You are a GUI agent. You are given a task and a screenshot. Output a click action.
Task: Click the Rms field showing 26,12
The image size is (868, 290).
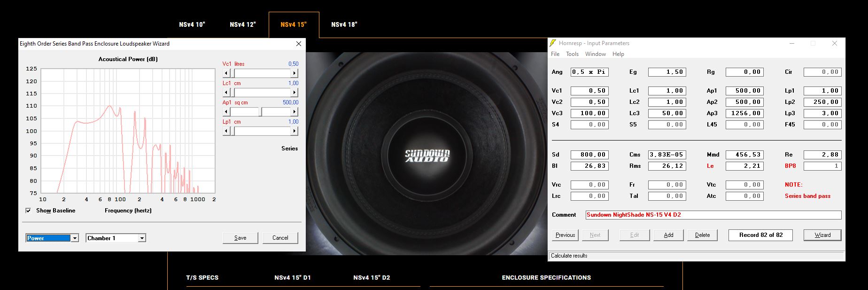click(x=667, y=166)
